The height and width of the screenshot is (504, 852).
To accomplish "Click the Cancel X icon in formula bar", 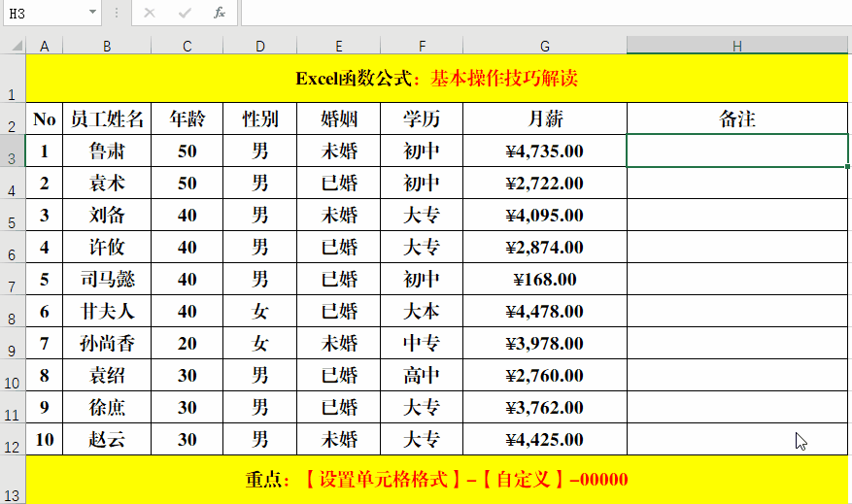I will (x=150, y=13).
